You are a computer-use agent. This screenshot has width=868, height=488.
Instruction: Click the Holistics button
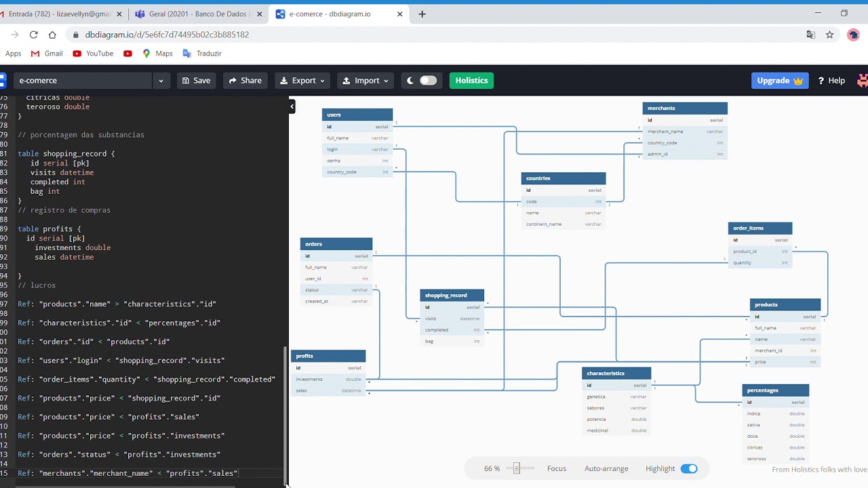471,81
